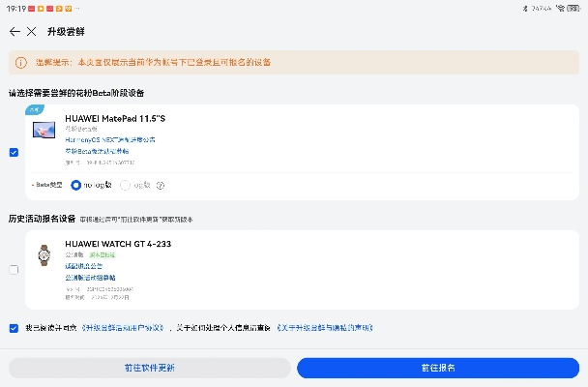Tap the Wi-Fi icon in status bar
This screenshot has height=387, width=588.
click(562, 7)
